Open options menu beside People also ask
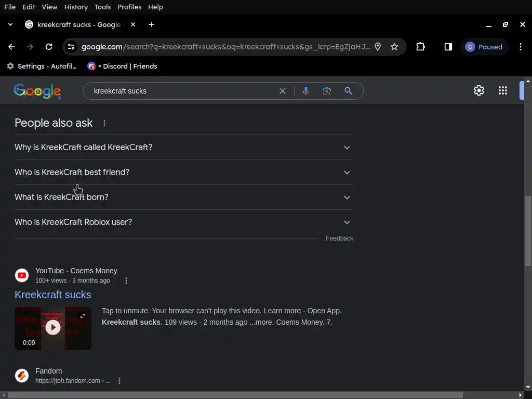 (x=104, y=123)
